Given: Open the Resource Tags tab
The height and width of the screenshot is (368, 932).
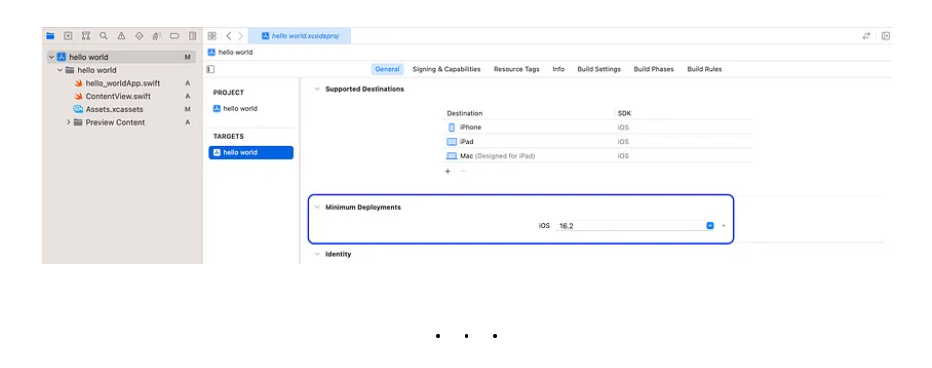Looking at the screenshot, I should pyautogui.click(x=517, y=69).
